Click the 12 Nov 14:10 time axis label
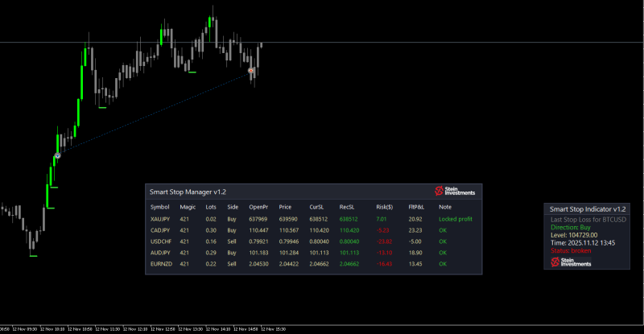The width and height of the screenshot is (644, 334). click(218, 329)
